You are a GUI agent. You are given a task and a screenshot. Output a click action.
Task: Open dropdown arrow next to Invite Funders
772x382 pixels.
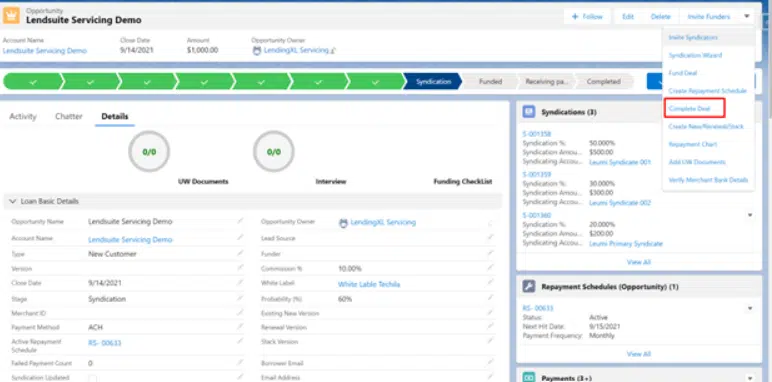point(746,16)
